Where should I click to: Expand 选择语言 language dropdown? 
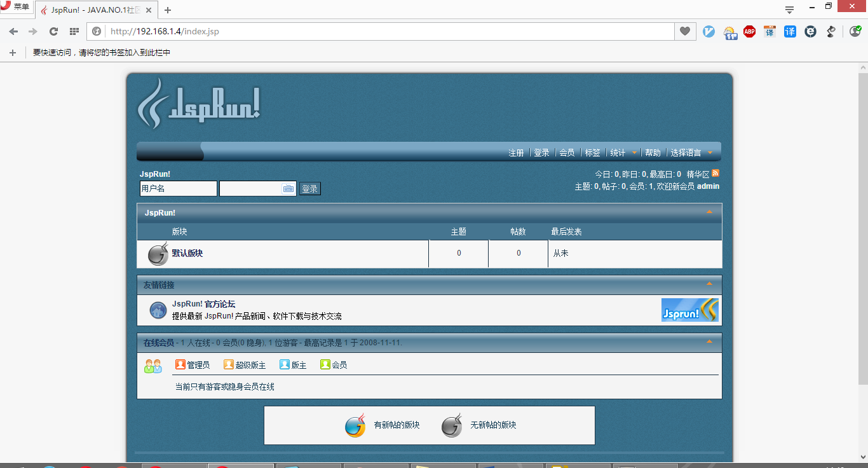click(692, 153)
